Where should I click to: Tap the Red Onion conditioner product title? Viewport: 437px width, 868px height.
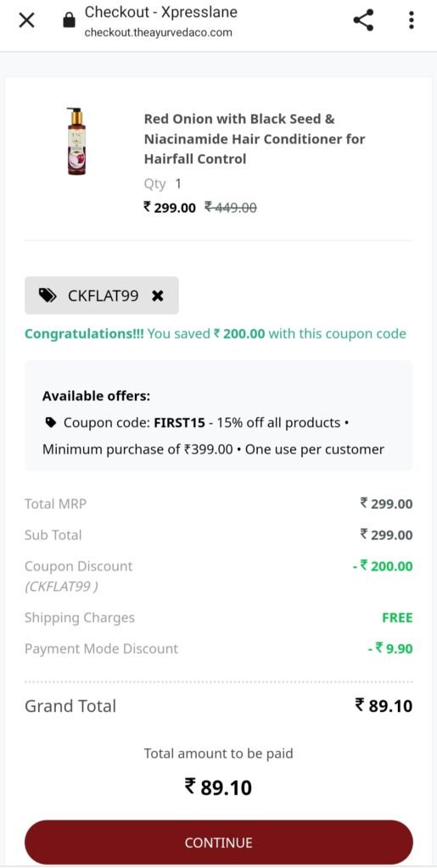[x=255, y=139]
